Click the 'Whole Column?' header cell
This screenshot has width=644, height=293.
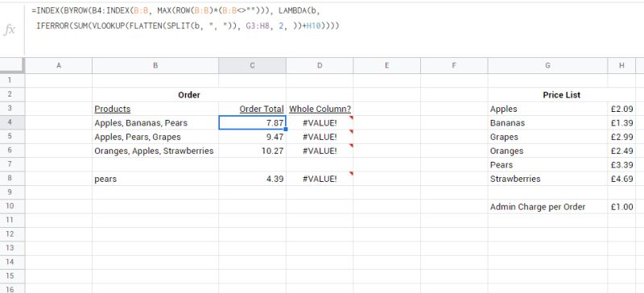pos(320,109)
